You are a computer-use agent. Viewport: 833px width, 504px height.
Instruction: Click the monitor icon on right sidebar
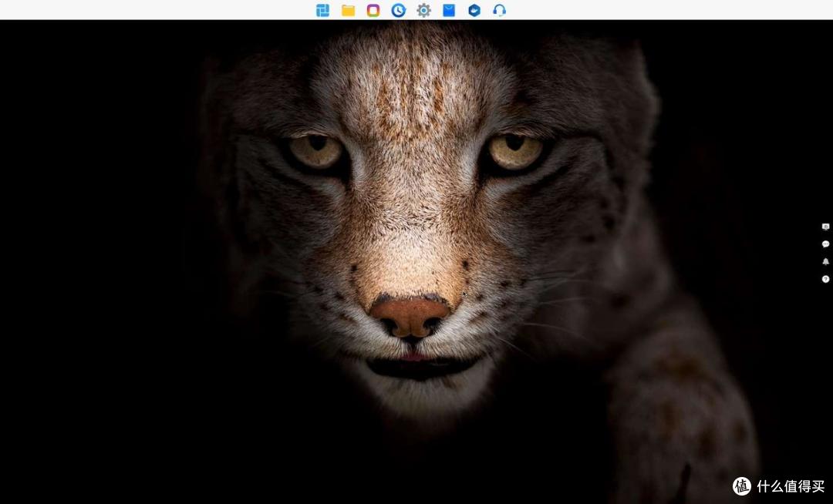825,227
